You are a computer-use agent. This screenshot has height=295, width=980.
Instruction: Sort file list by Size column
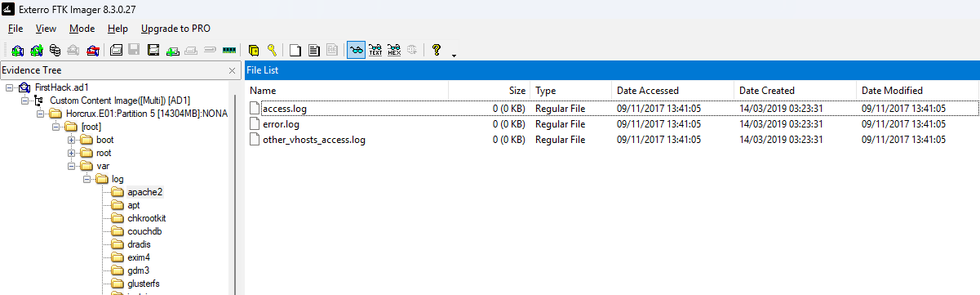coord(490,91)
